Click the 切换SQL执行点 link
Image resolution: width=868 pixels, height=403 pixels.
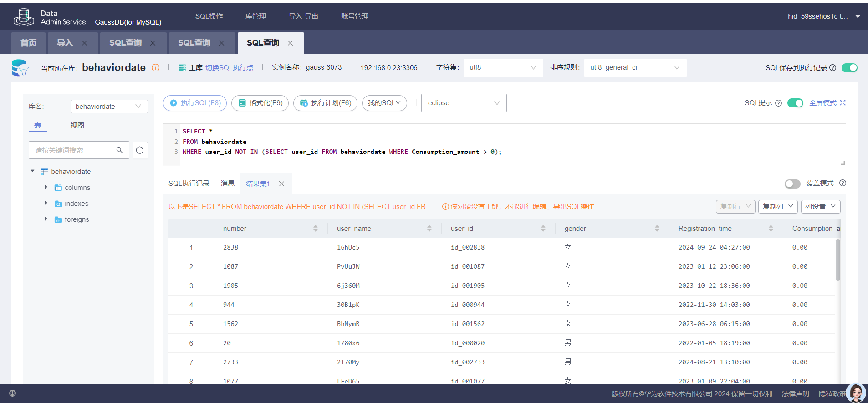click(229, 68)
